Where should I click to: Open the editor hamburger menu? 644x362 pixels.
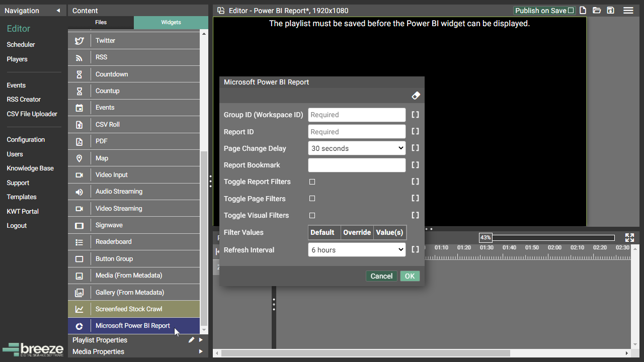coord(628,11)
